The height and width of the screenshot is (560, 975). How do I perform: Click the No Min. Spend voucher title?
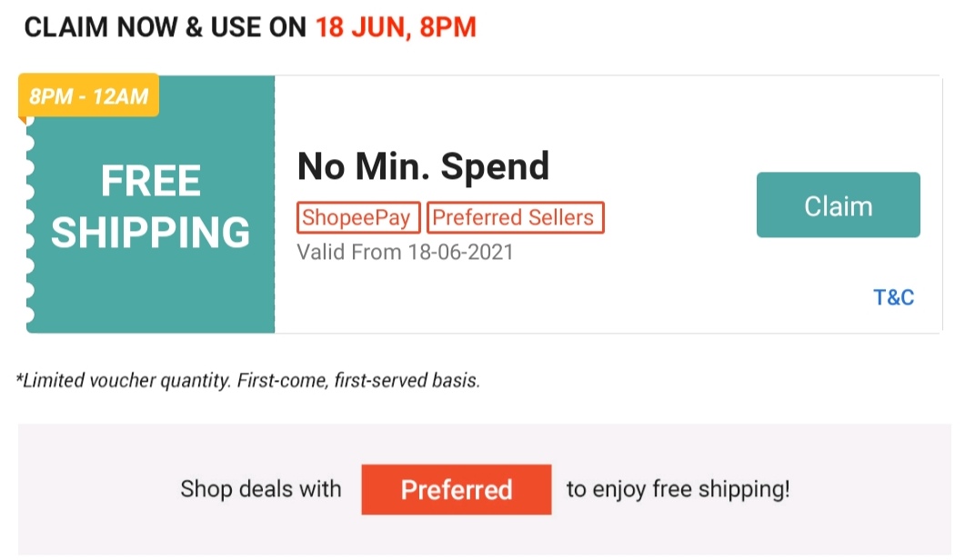click(423, 166)
